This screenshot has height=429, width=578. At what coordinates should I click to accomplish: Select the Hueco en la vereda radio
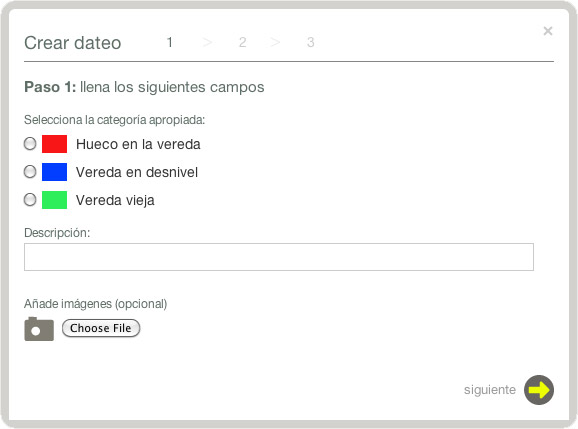click(x=30, y=144)
